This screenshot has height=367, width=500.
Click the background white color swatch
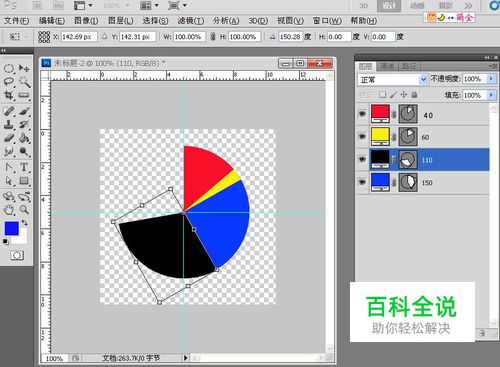point(22,237)
